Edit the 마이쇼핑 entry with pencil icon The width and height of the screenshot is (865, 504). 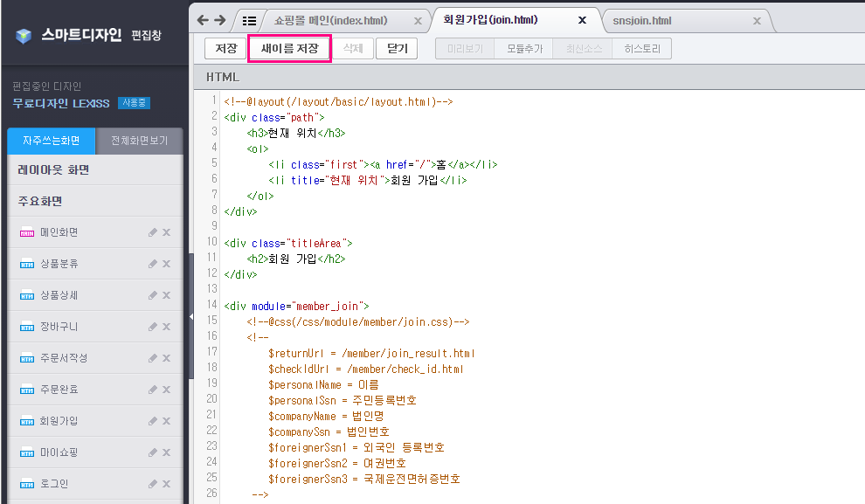tap(153, 452)
